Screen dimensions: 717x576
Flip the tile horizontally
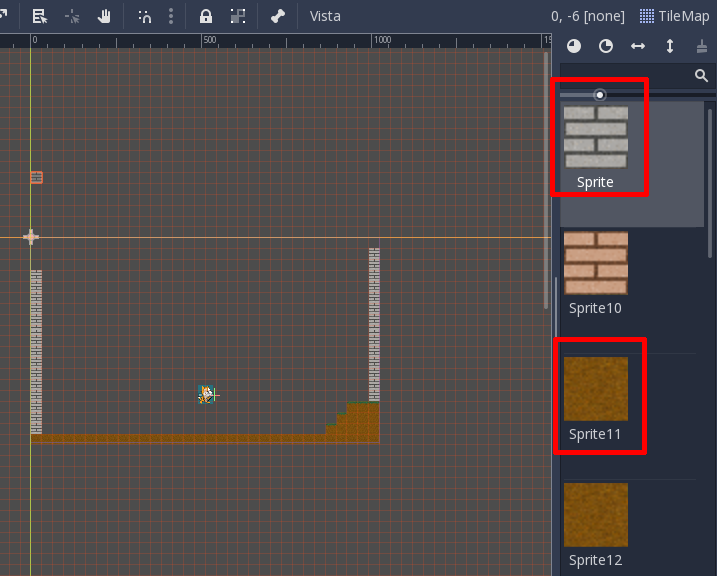pos(638,46)
